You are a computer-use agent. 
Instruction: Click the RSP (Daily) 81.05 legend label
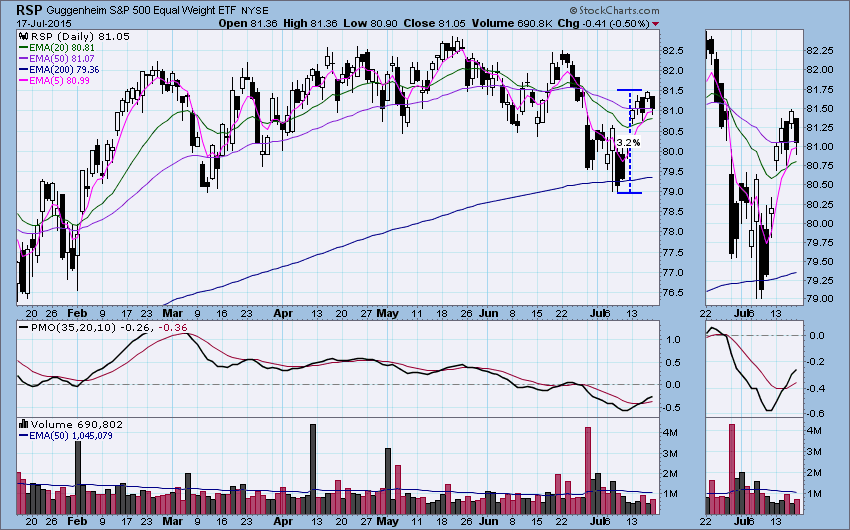coord(80,36)
